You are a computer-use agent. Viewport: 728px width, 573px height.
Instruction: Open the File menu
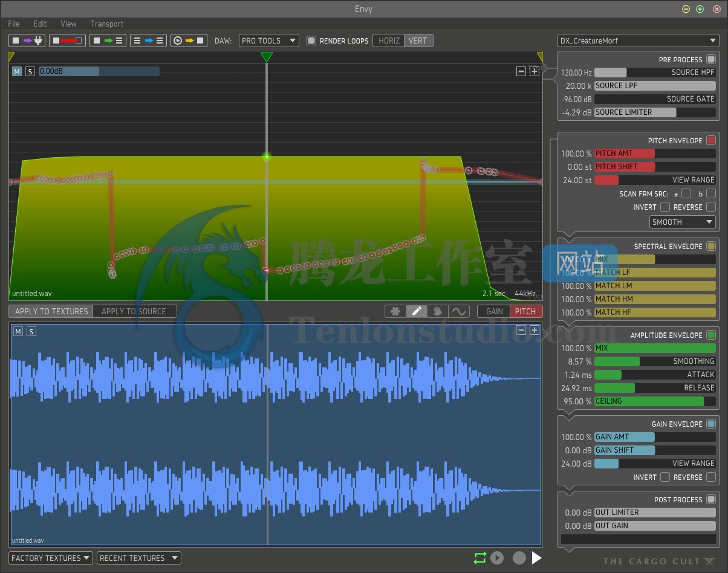14,24
